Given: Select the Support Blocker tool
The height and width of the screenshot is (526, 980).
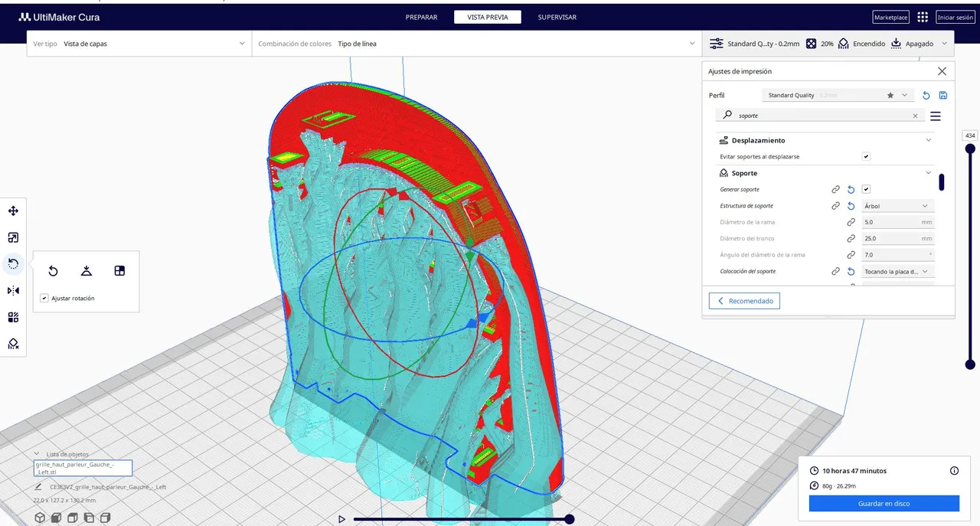Looking at the screenshot, I should pos(13,344).
